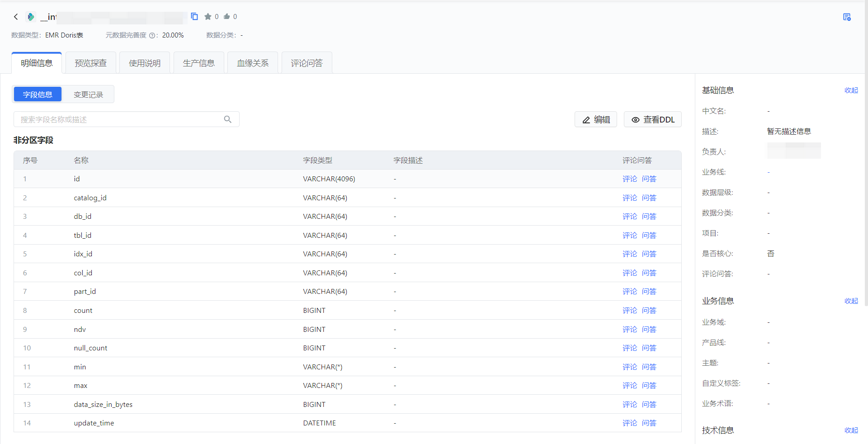The height and width of the screenshot is (444, 868).
Task: View the 血缘关系 tab
Action: [x=253, y=63]
